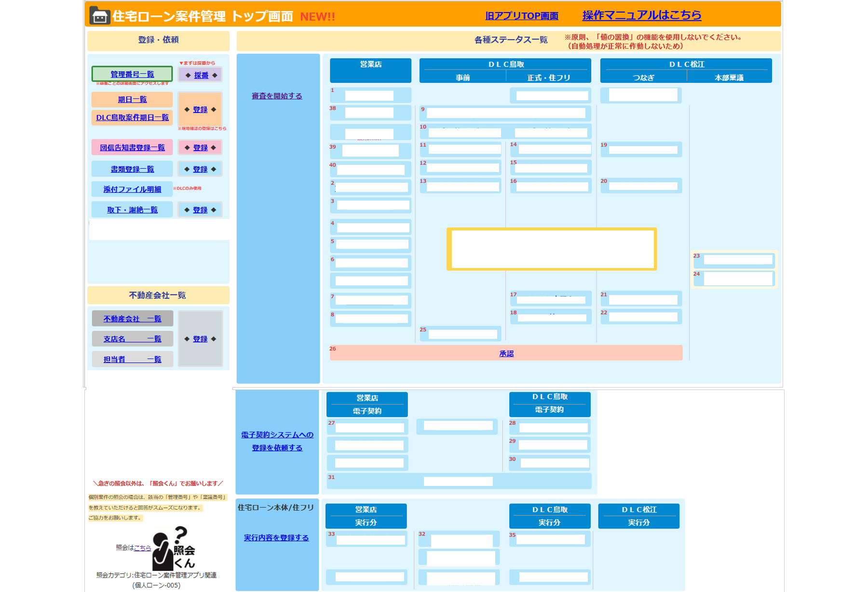The width and height of the screenshot is (868, 592).
Task: Open 操作マニュアルはこちら manual link
Action: pyautogui.click(x=642, y=15)
